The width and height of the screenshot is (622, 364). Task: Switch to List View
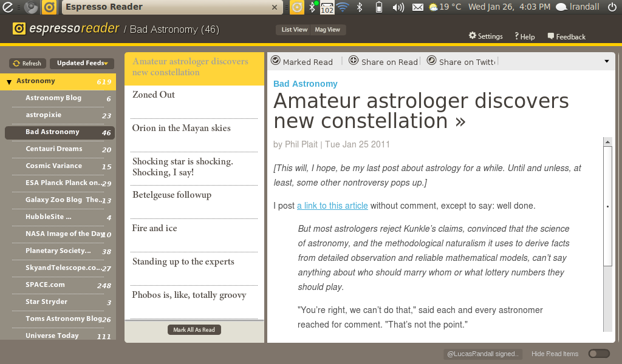tap(295, 30)
